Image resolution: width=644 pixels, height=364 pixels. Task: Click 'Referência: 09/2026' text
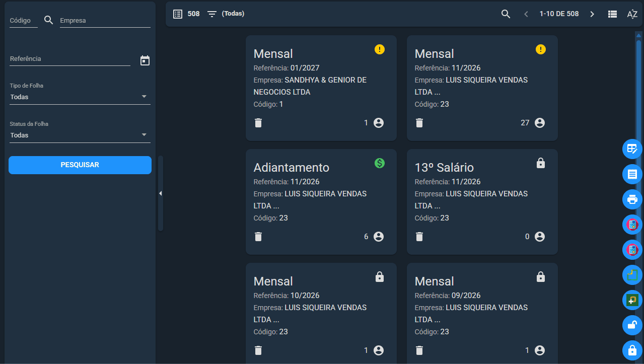[x=448, y=296]
